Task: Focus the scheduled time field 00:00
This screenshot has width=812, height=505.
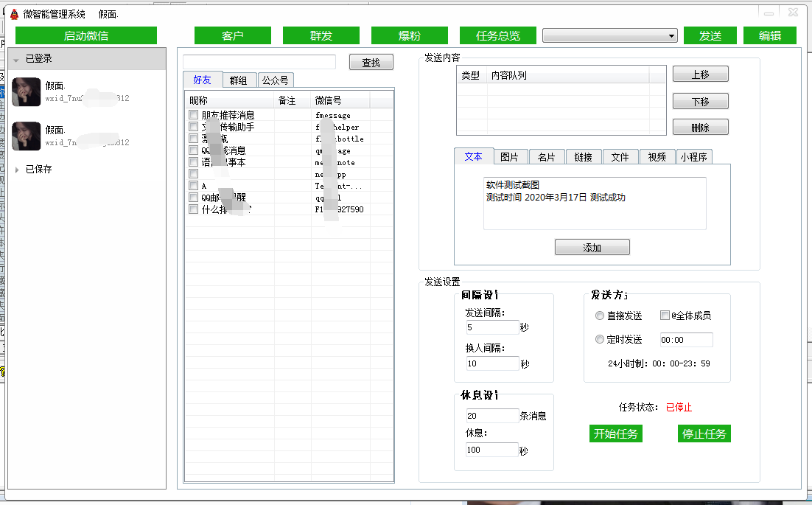Action: point(686,340)
